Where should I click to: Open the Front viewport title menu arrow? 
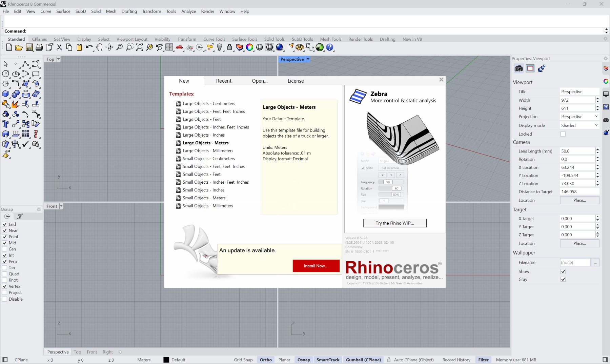[61, 206]
